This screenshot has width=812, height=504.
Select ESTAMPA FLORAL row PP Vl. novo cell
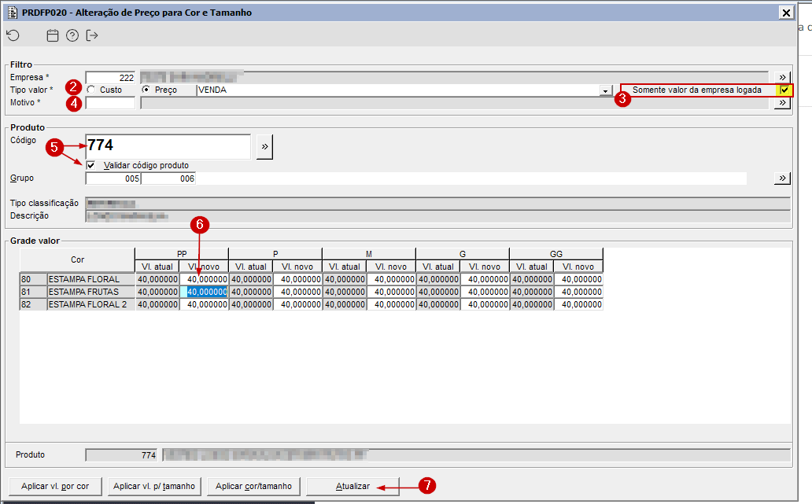(x=204, y=279)
